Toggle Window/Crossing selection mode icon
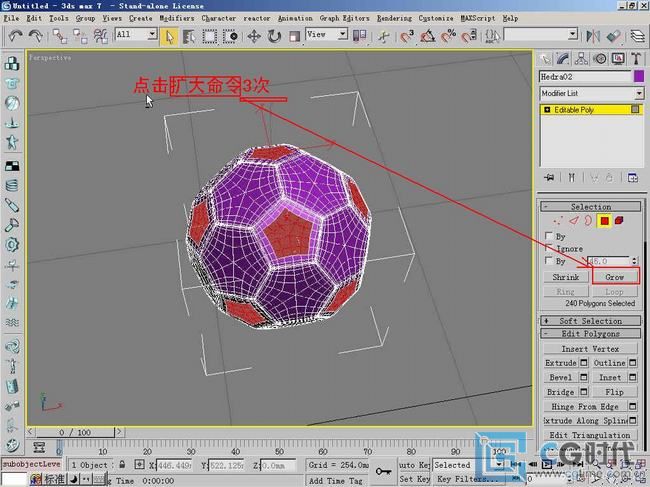The height and width of the screenshot is (487, 650). (230, 36)
